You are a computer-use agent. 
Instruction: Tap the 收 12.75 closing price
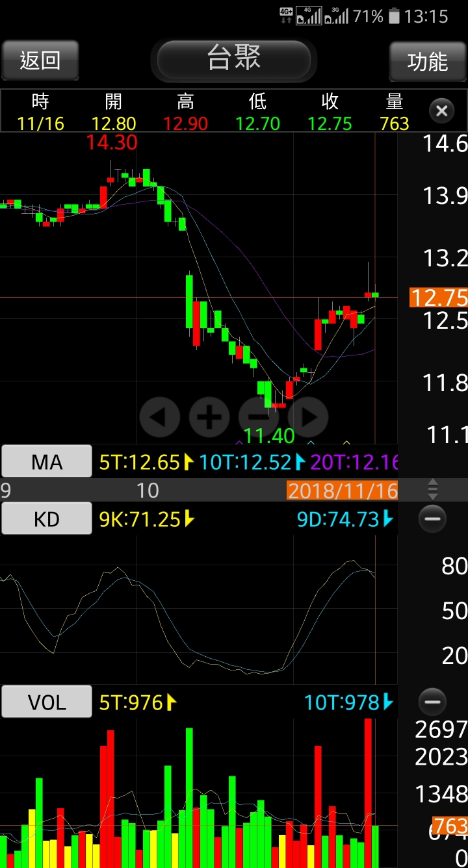point(330,112)
